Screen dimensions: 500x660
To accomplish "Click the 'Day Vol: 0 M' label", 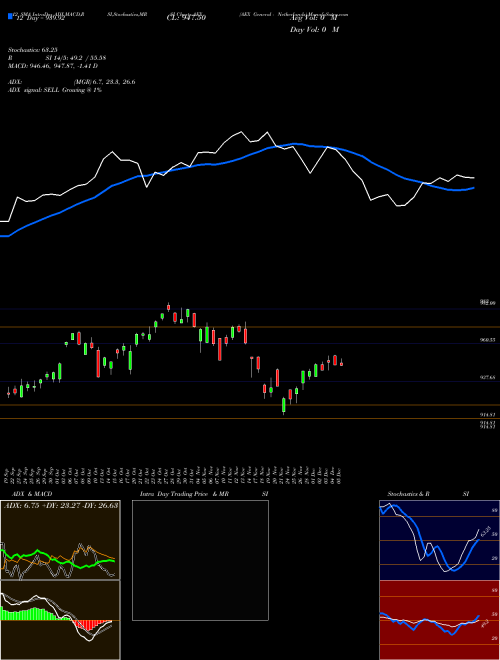I will click(x=314, y=30).
